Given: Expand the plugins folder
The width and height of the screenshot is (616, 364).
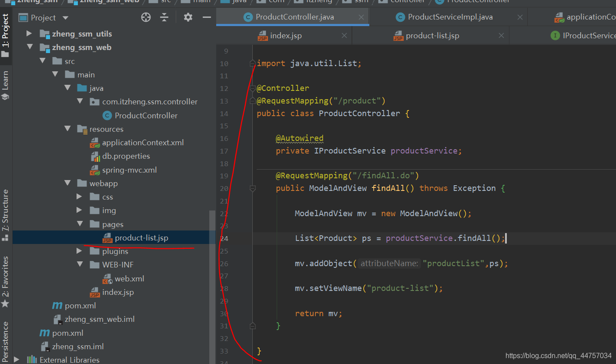Looking at the screenshot, I should click(x=79, y=251).
